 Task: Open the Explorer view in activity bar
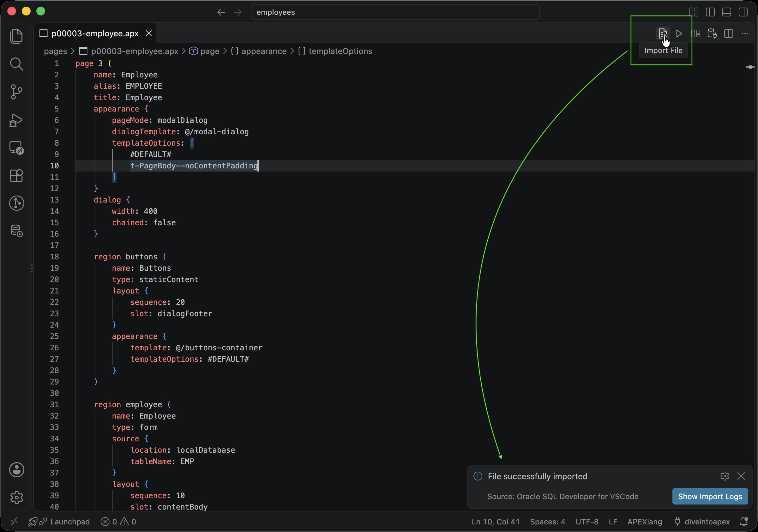pyautogui.click(x=16, y=36)
